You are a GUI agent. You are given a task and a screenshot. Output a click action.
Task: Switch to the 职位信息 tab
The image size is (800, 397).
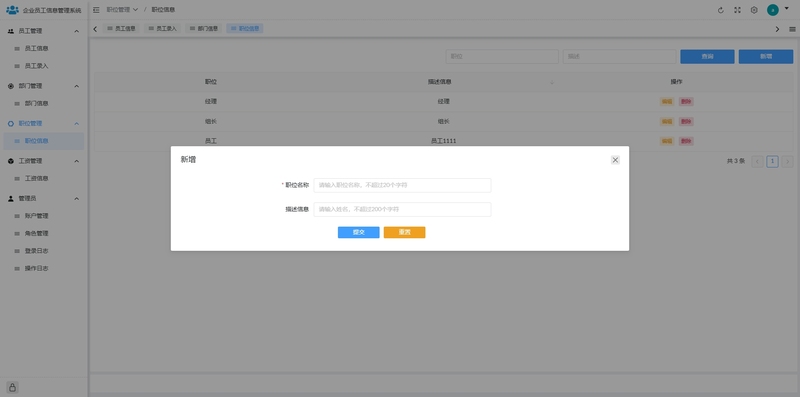pos(245,29)
